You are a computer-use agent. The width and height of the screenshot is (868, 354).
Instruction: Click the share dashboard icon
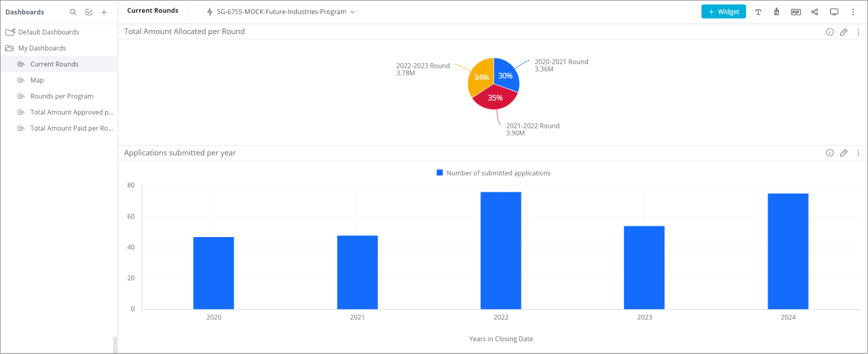click(815, 12)
